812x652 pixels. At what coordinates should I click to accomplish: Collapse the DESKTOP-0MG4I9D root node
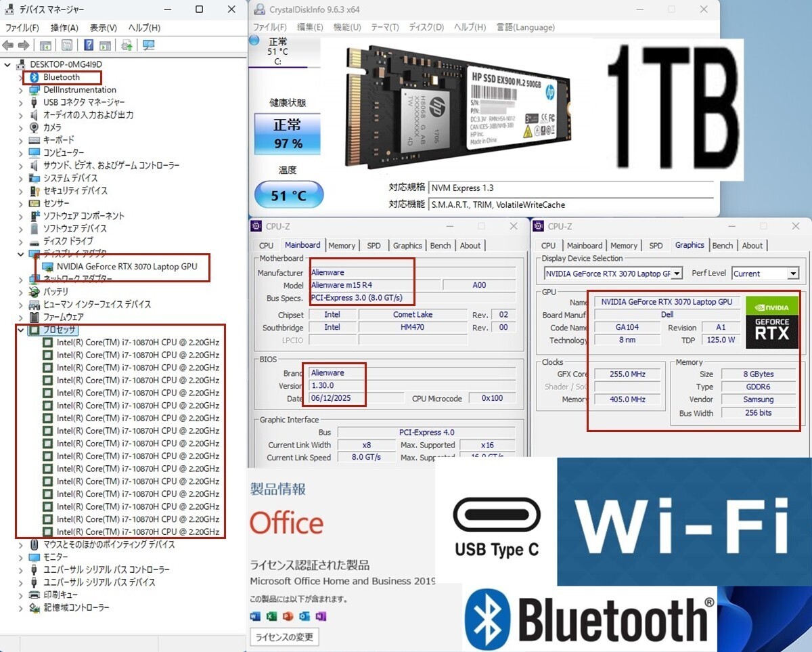(7, 64)
